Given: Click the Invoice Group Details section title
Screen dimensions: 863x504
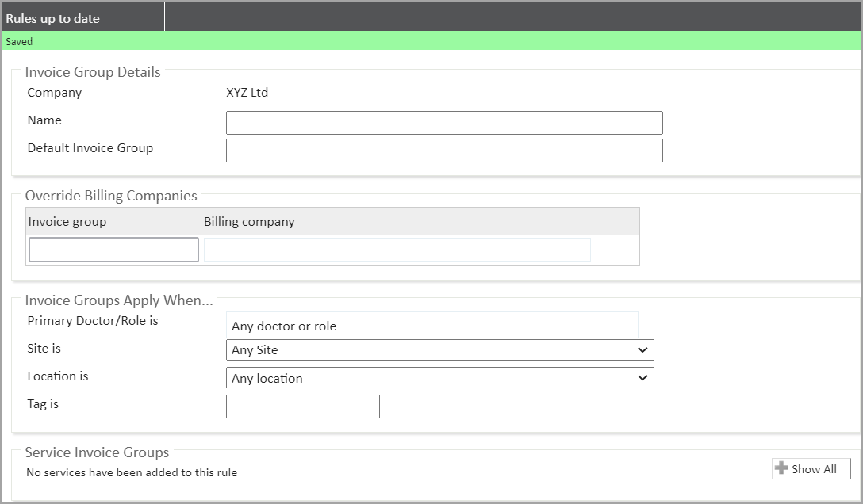Looking at the screenshot, I should (93, 72).
